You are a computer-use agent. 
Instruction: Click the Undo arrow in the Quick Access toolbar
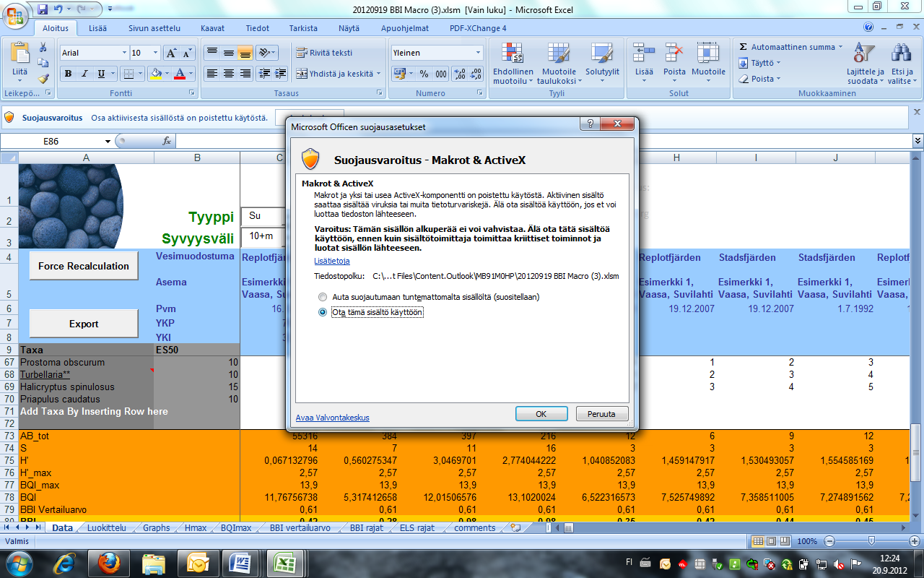[x=59, y=9]
